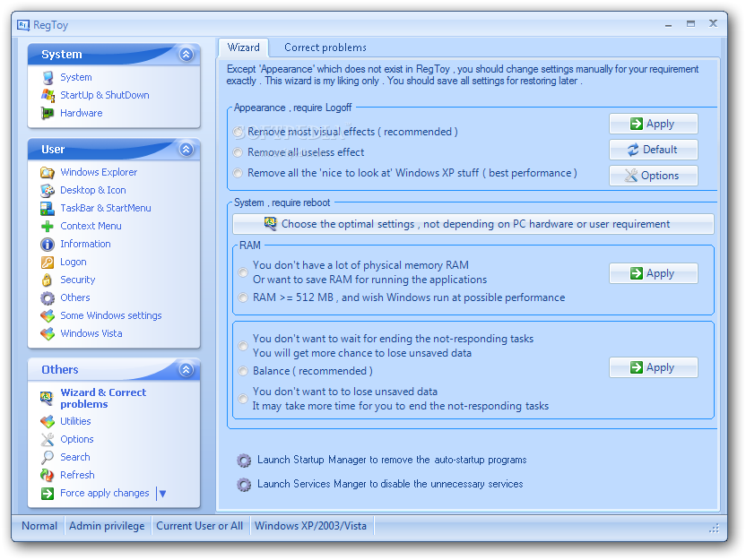The width and height of the screenshot is (746, 560).
Task: Click the Utilities icon
Action: click(x=48, y=421)
